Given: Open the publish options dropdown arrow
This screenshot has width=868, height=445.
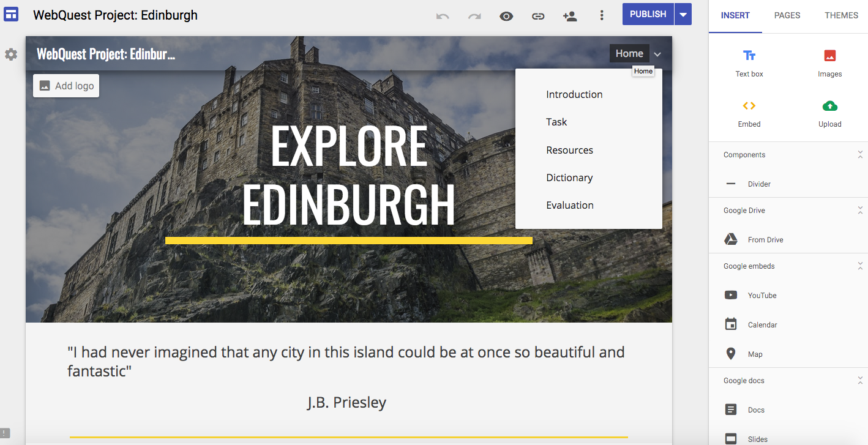Looking at the screenshot, I should click(x=683, y=15).
